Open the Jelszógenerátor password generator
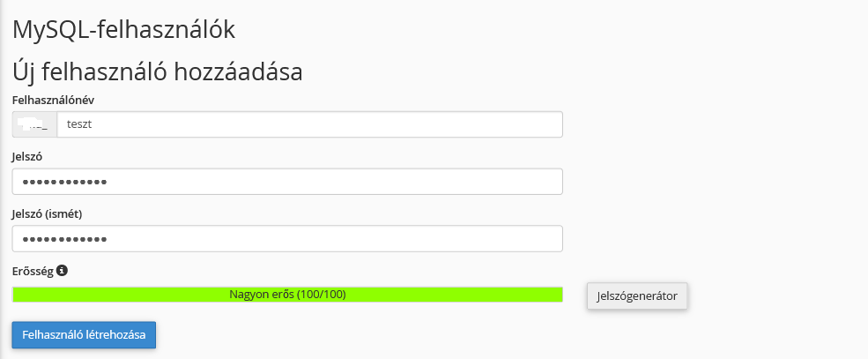 [x=637, y=295]
